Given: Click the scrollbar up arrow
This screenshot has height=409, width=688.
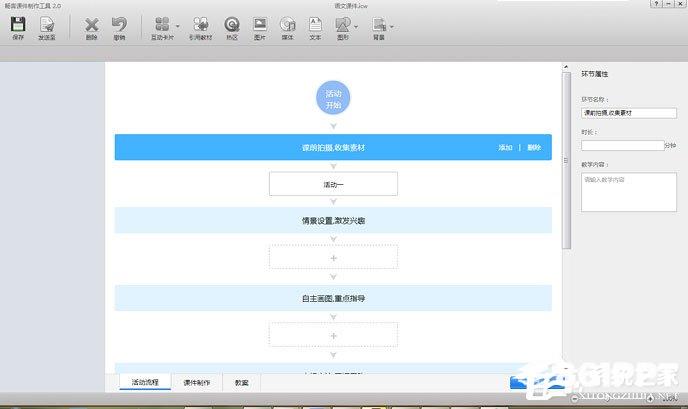Looking at the screenshot, I should tap(566, 67).
